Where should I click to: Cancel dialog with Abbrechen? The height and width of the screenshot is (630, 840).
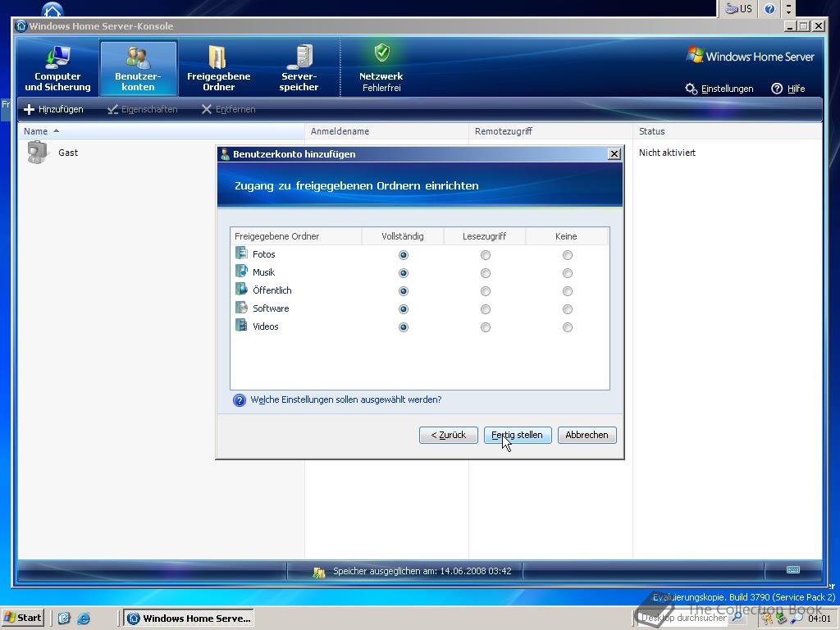(x=587, y=435)
